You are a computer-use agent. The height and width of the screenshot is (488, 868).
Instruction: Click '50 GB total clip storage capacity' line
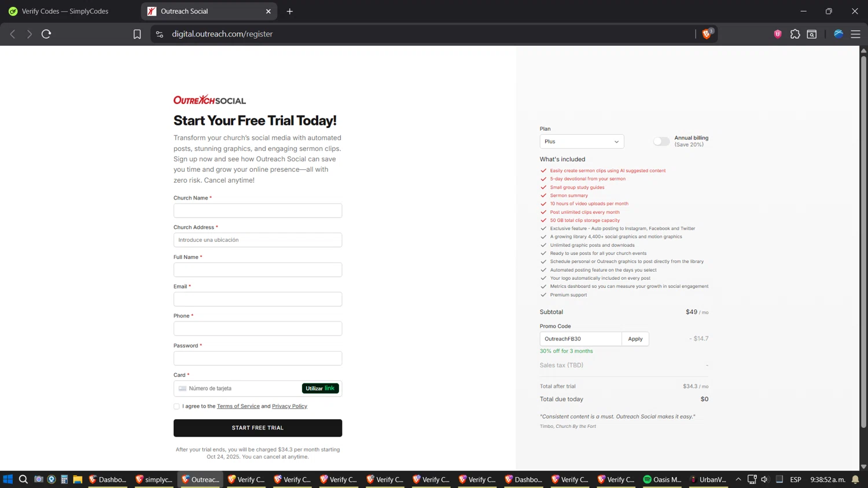[584, 220]
